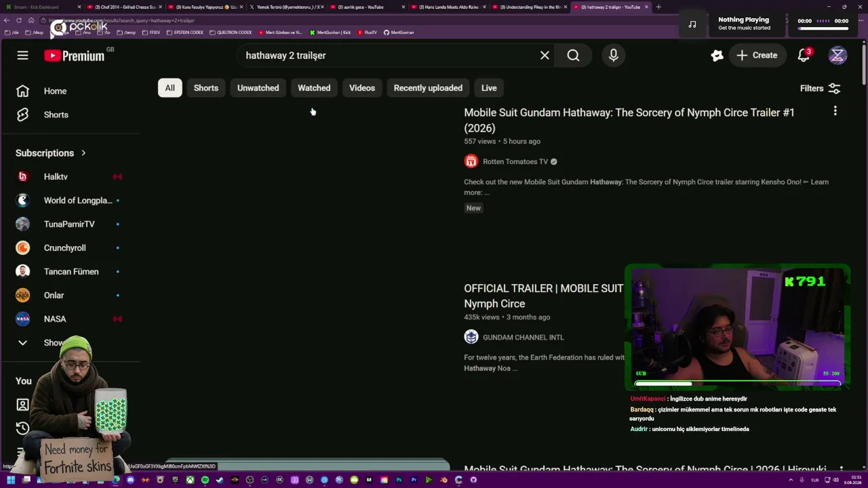Viewport: 868px width, 488px height.
Task: Click the music note Now Playing icon
Action: (692, 24)
